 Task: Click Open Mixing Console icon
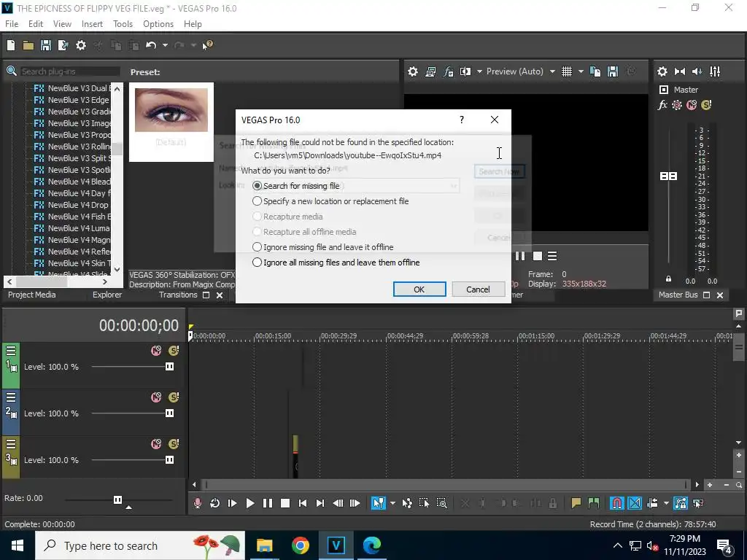tap(715, 71)
